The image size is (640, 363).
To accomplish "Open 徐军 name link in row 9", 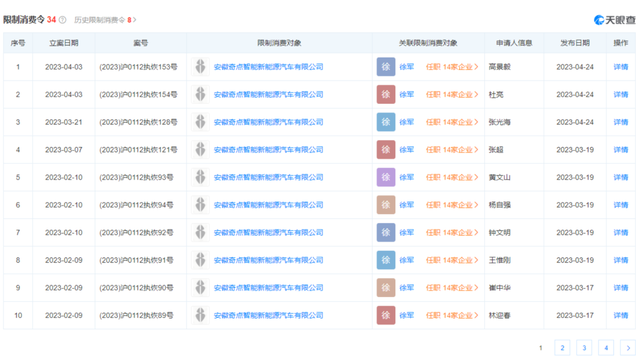I will pos(407,287).
